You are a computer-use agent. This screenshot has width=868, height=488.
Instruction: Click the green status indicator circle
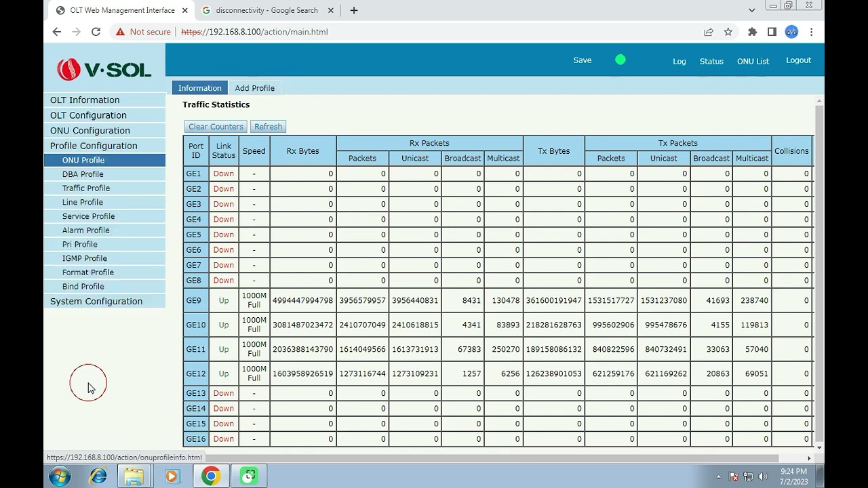[620, 60]
